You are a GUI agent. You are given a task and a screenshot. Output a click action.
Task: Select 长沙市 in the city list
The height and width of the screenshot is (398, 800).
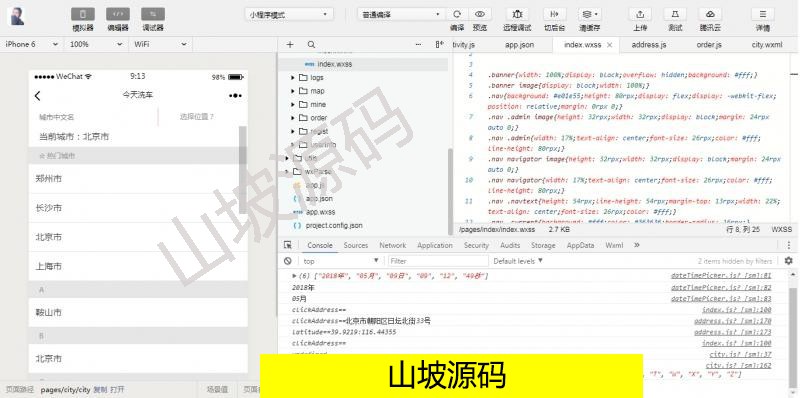[49, 208]
